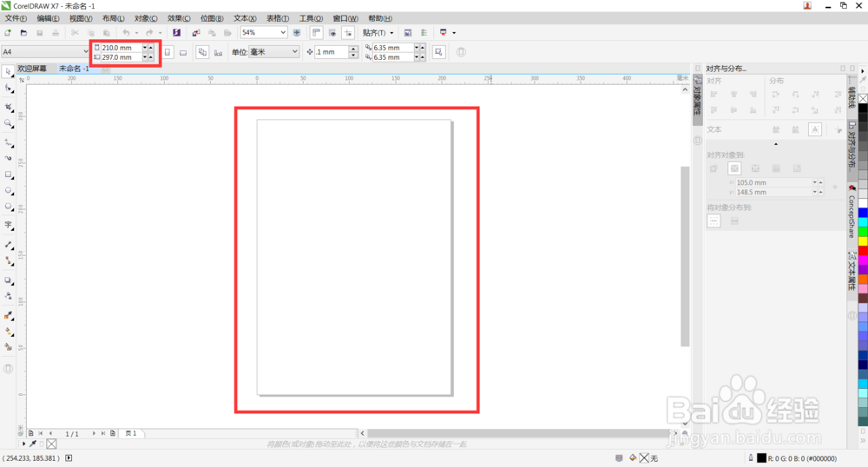Screen dimensions: 868x467
Task: Open the ConceptShare docker tab
Action: 852,213
